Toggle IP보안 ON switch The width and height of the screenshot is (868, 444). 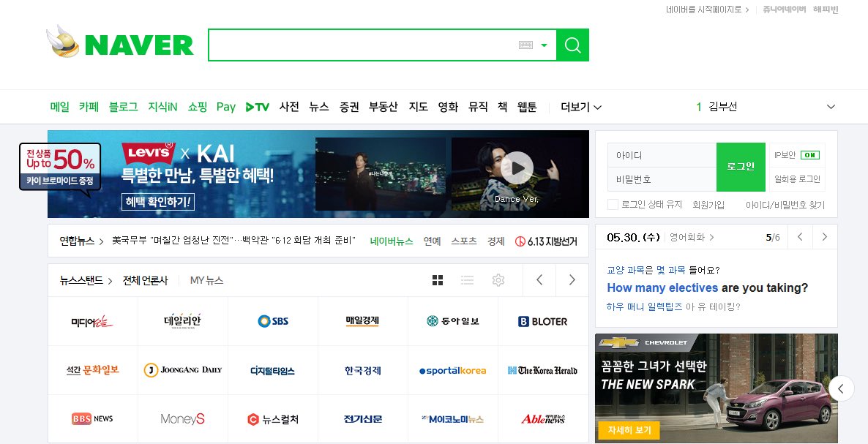(x=810, y=155)
